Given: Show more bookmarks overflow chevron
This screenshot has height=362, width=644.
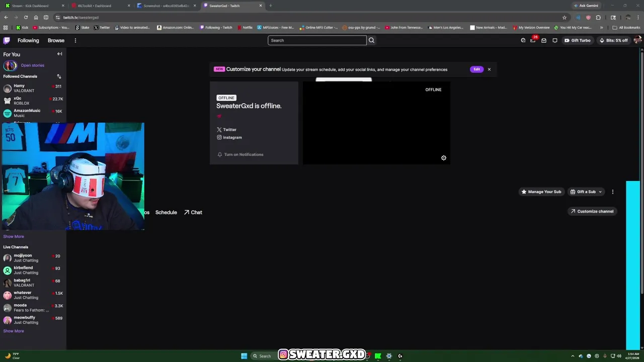Looking at the screenshot, I should [601, 28].
